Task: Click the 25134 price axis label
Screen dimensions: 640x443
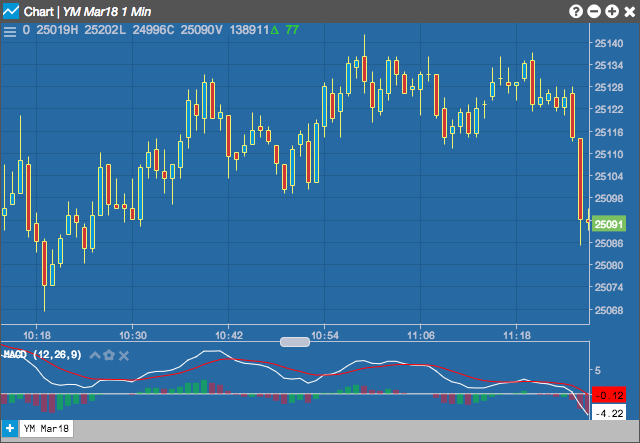Action: point(609,65)
